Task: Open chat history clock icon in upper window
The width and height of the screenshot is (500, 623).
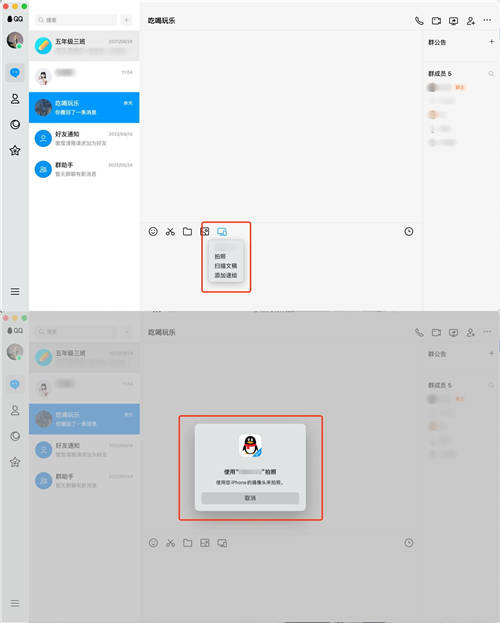Action: (409, 232)
